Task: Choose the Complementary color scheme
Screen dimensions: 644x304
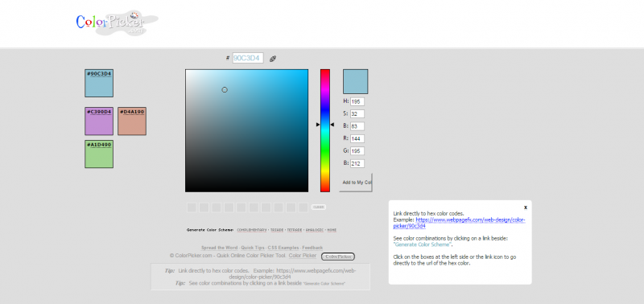Action: point(252,230)
